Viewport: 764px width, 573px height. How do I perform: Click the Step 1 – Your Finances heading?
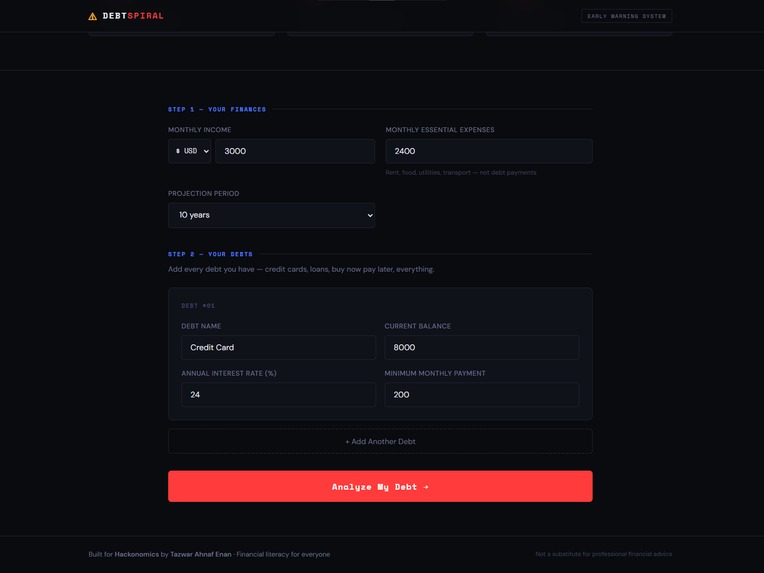[x=217, y=109]
